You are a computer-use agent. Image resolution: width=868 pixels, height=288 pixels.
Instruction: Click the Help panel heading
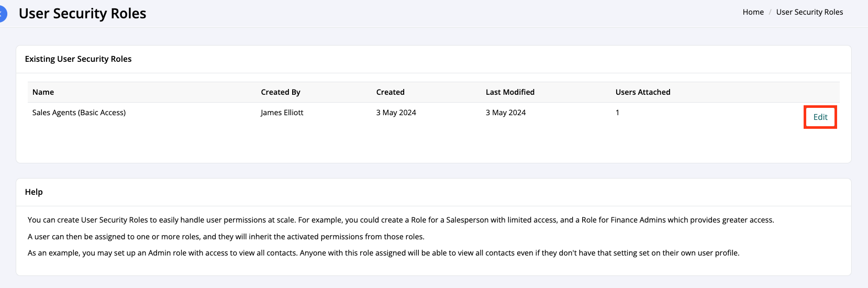[x=34, y=192]
